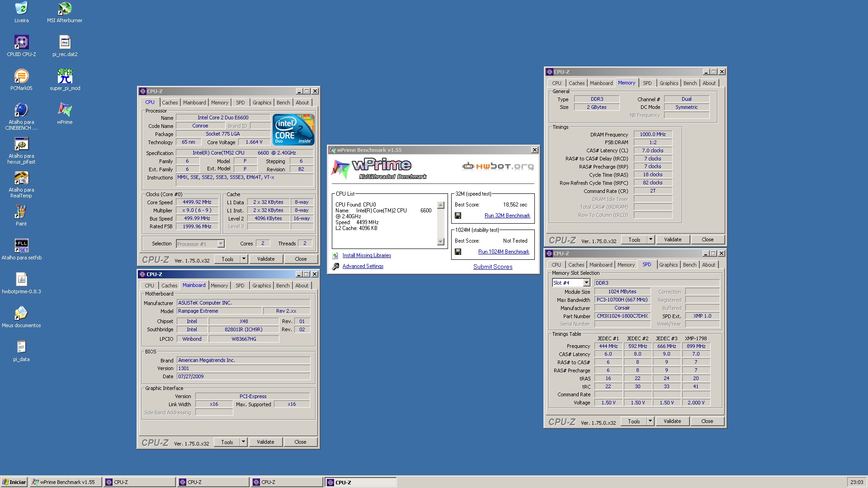Click Submit Scores link

(x=493, y=267)
